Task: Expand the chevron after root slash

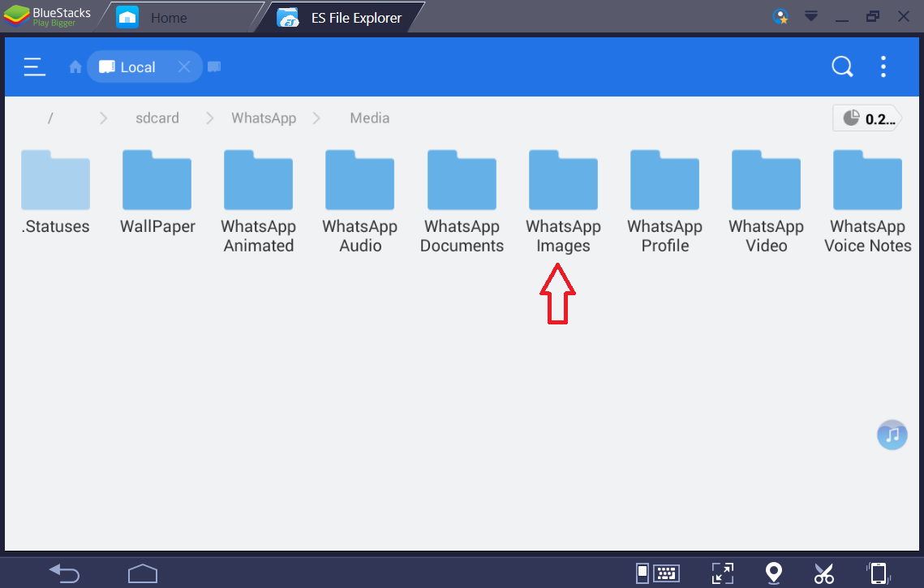Action: click(x=103, y=118)
